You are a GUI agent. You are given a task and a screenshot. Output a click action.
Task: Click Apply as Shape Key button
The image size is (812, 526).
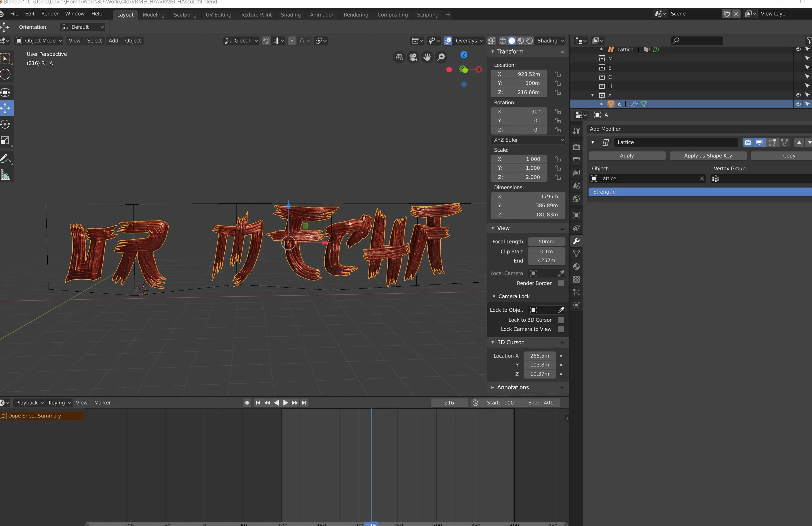tap(708, 156)
